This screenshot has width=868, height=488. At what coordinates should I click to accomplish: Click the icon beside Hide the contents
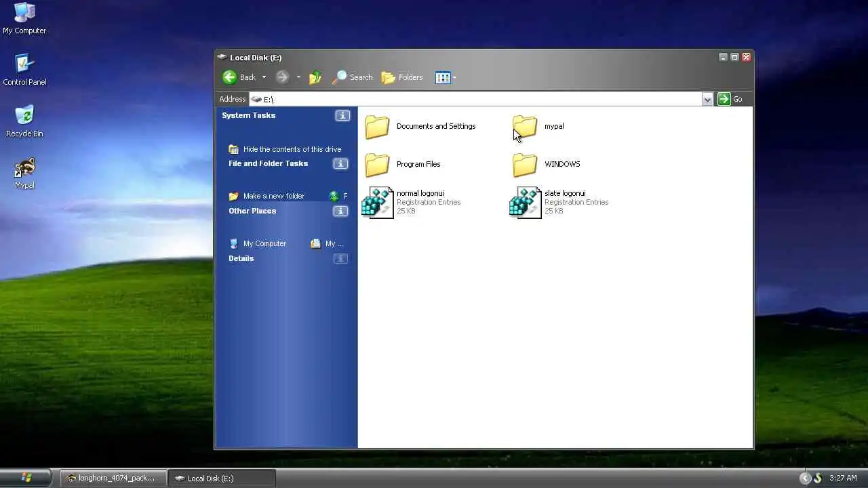click(233, 149)
